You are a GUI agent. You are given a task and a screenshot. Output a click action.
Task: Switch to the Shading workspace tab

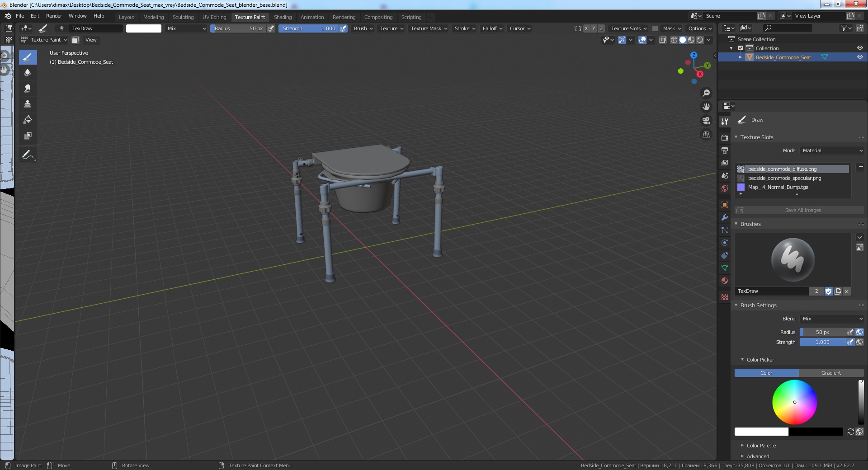pyautogui.click(x=283, y=17)
